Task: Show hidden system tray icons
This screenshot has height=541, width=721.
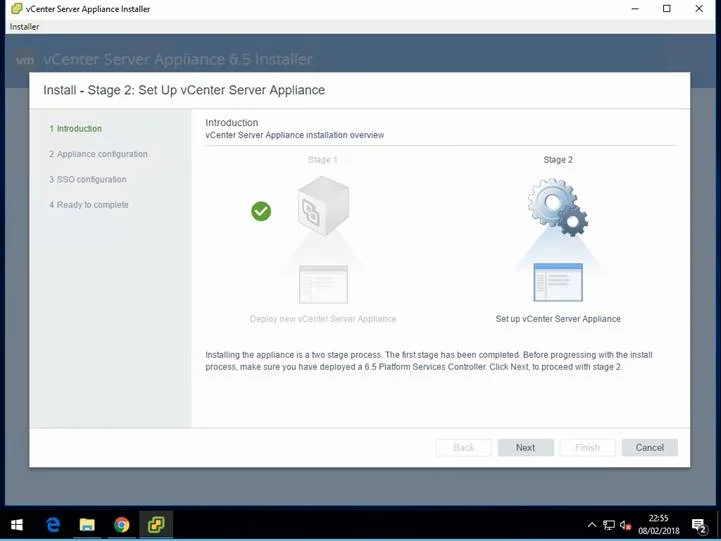Action: (x=592, y=524)
